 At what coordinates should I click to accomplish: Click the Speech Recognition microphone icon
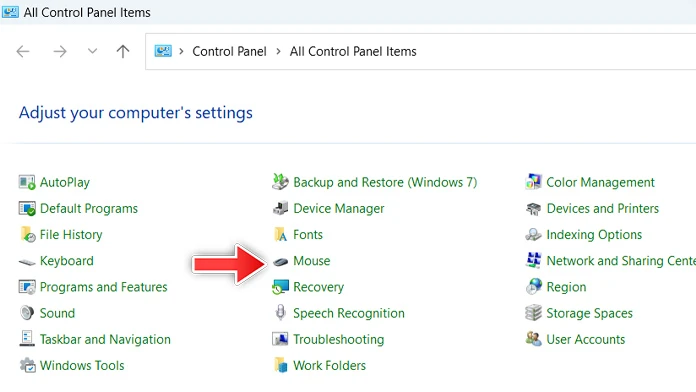tap(281, 313)
